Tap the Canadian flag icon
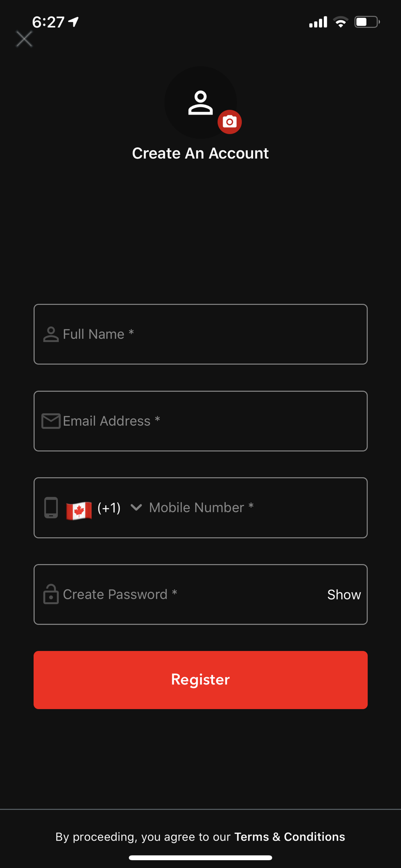401x868 pixels. tap(79, 510)
